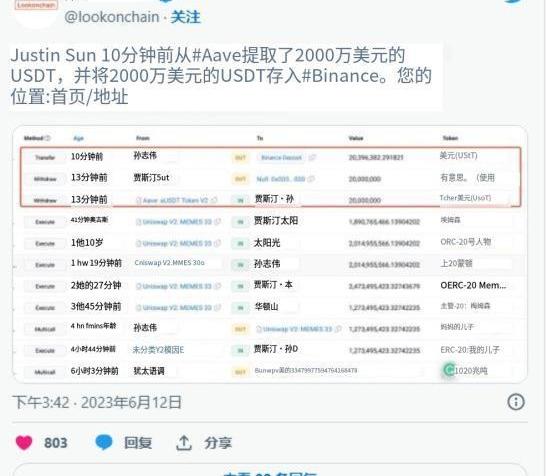Image resolution: width=548 pixels, height=476 pixels.
Task: Click the 1 hw 19分钟前 age cell
Action: point(96,263)
